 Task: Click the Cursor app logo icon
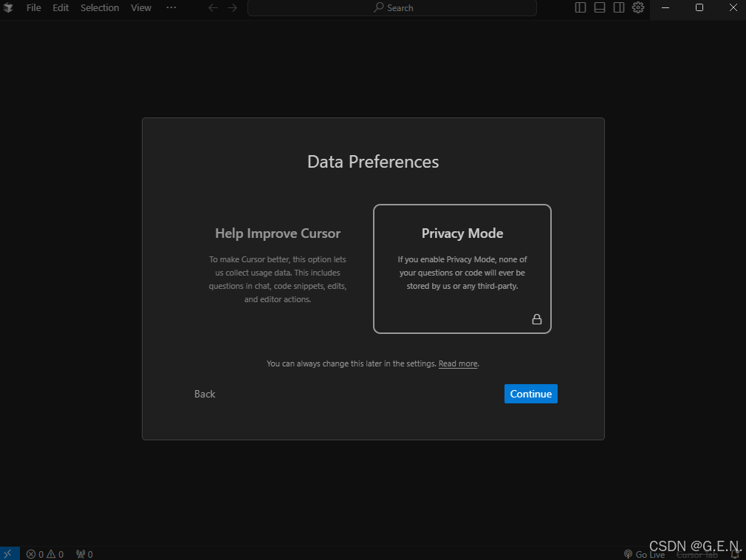[x=8, y=7]
